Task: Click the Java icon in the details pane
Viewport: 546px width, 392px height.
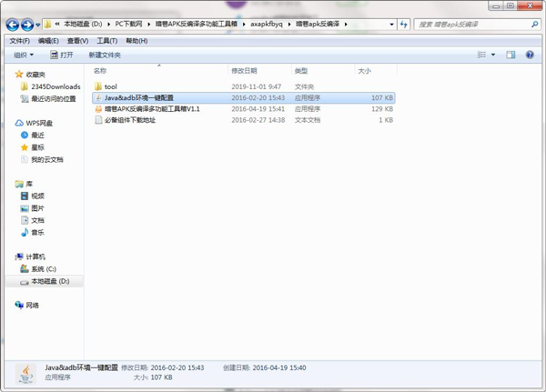Action: click(x=25, y=374)
